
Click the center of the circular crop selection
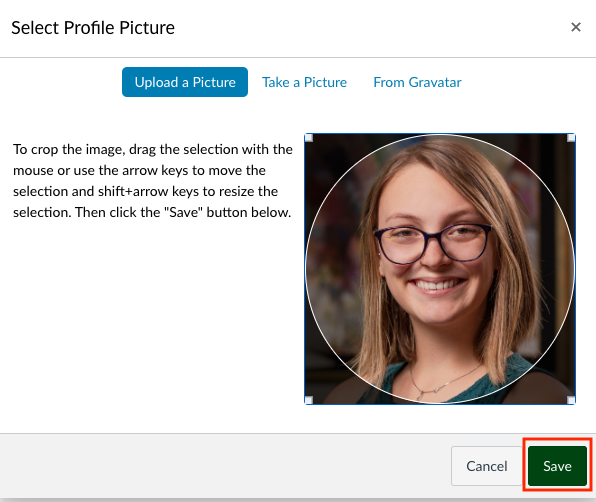[440, 269]
